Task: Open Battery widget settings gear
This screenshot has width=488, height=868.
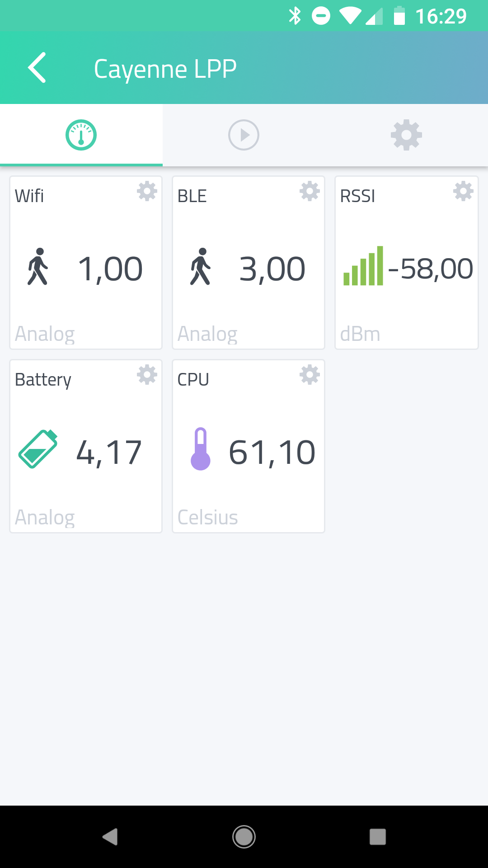Action: tap(147, 375)
